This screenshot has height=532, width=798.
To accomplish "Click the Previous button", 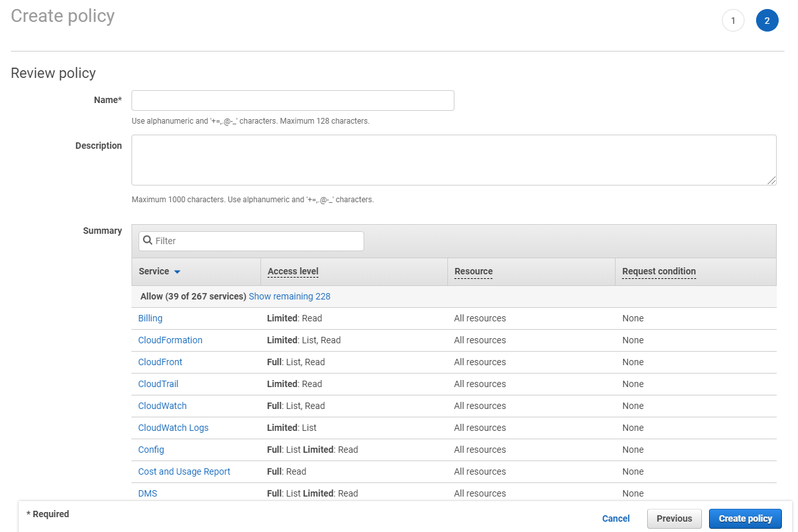I will coord(674,518).
